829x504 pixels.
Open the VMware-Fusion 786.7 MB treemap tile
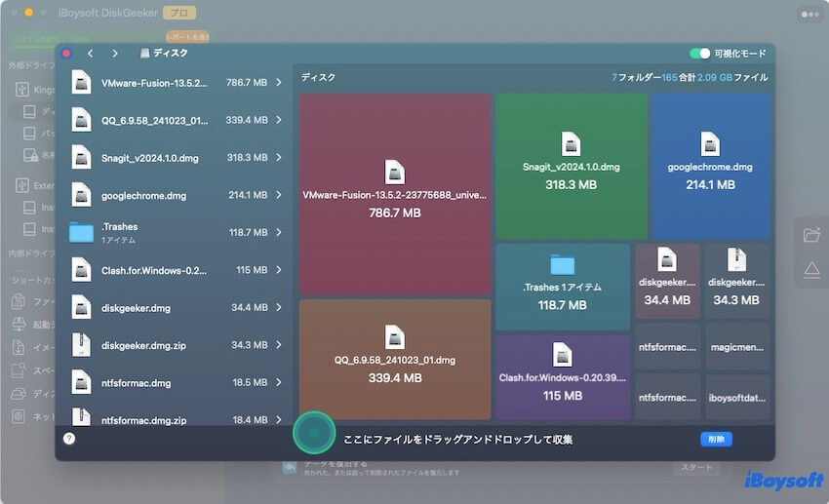coord(395,193)
